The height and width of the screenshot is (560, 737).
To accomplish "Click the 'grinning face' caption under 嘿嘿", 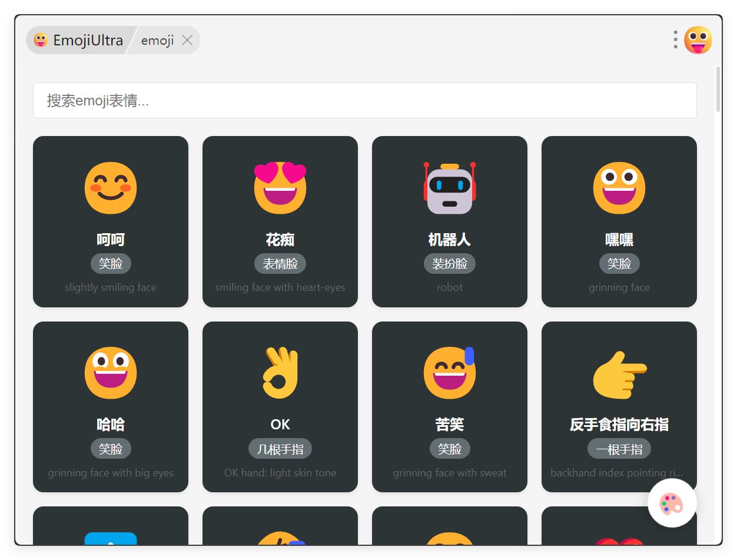I will pyautogui.click(x=619, y=287).
